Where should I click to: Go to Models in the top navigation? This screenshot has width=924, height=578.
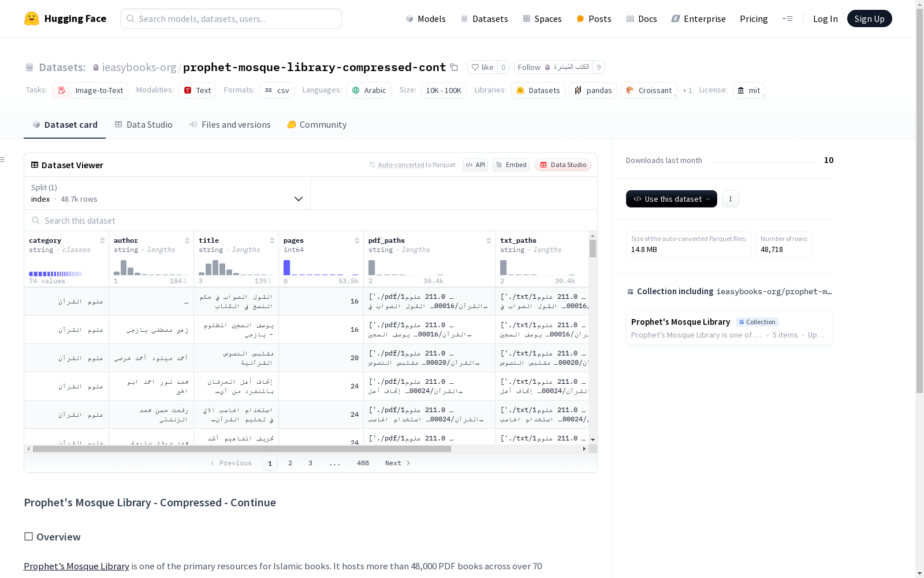coord(426,18)
